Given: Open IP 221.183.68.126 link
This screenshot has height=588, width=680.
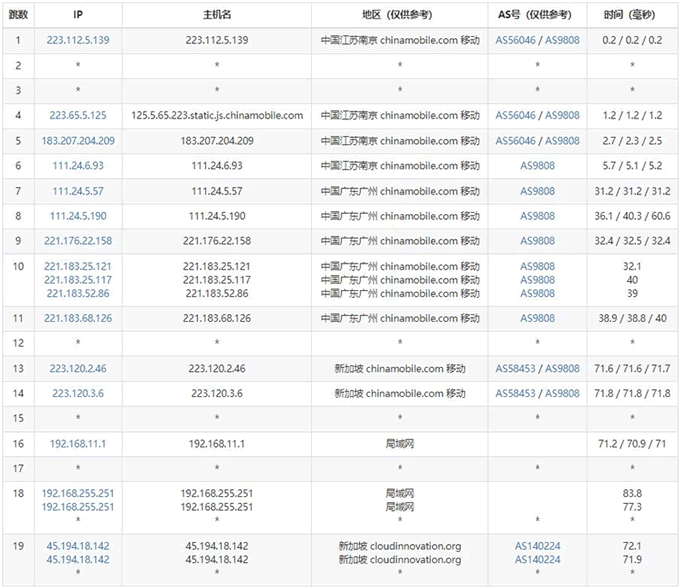Looking at the screenshot, I should point(78,318).
